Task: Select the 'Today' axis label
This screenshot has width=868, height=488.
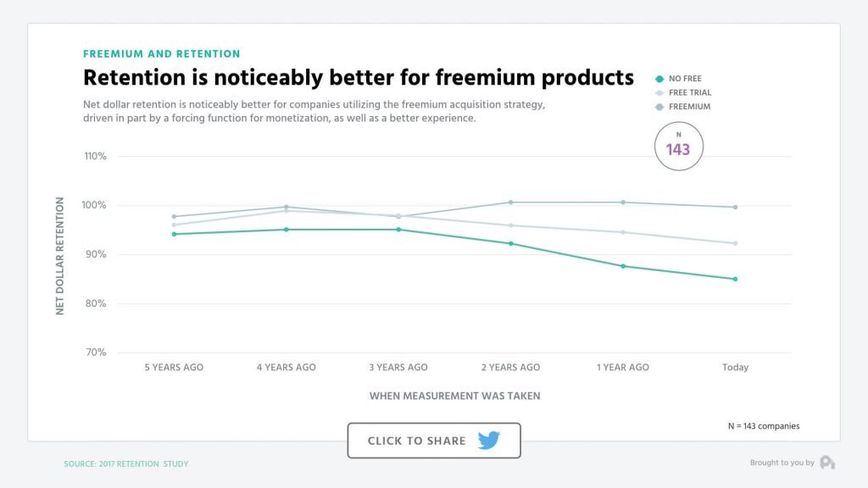Action: [x=736, y=367]
